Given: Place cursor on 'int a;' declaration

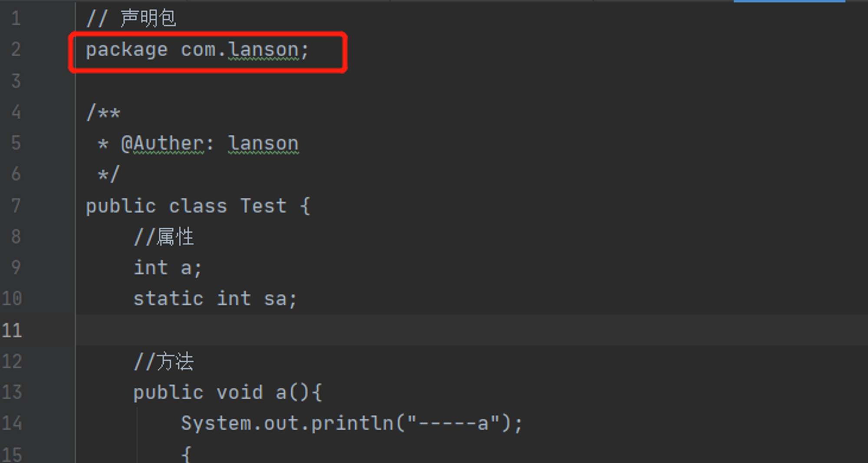Looking at the screenshot, I should 168,268.
